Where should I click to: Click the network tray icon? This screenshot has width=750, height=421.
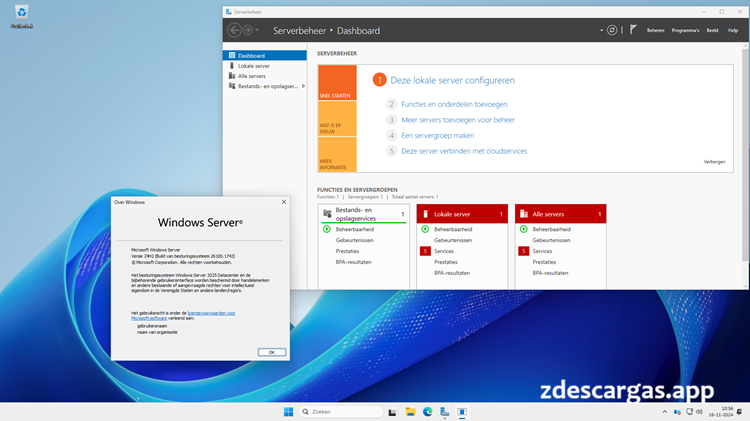pos(689,412)
